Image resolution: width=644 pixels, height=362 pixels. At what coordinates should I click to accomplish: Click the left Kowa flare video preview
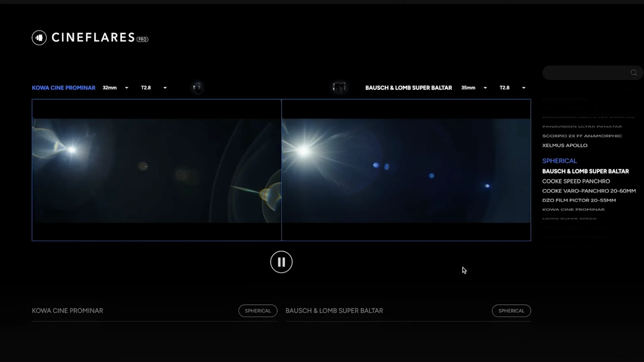156,169
